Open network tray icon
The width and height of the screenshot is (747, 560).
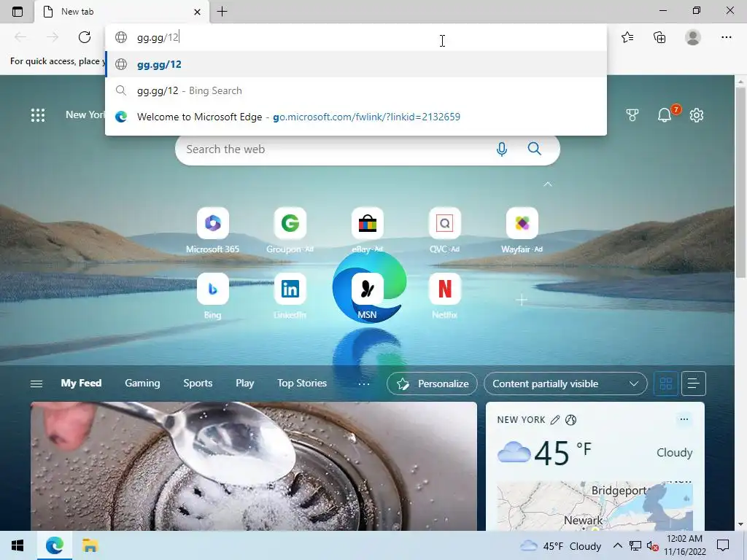click(x=635, y=546)
